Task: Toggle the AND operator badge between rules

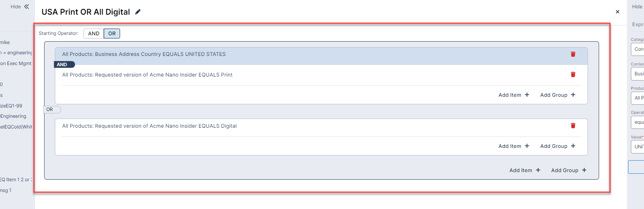Action: click(x=63, y=65)
